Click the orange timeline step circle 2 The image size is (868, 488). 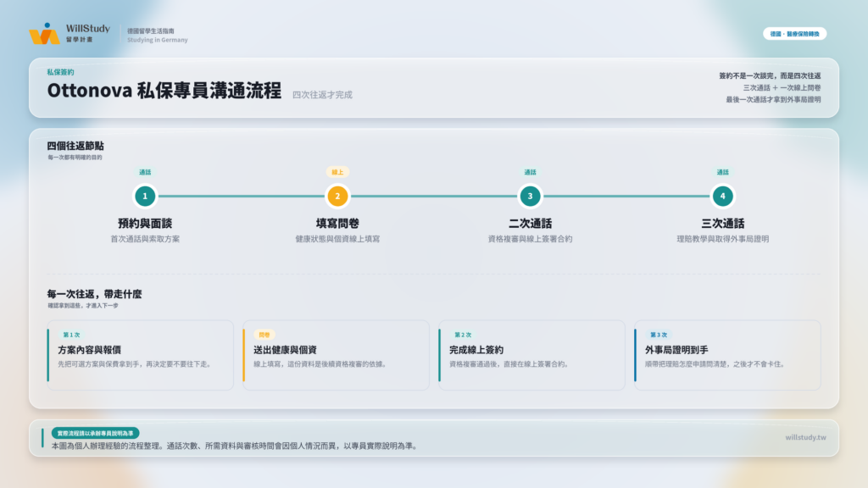pos(337,196)
